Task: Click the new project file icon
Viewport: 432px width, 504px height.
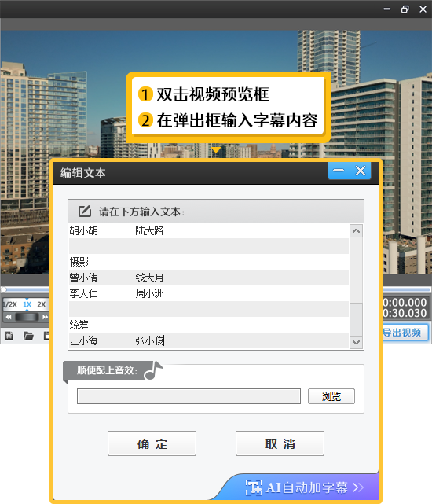Action: (9, 336)
